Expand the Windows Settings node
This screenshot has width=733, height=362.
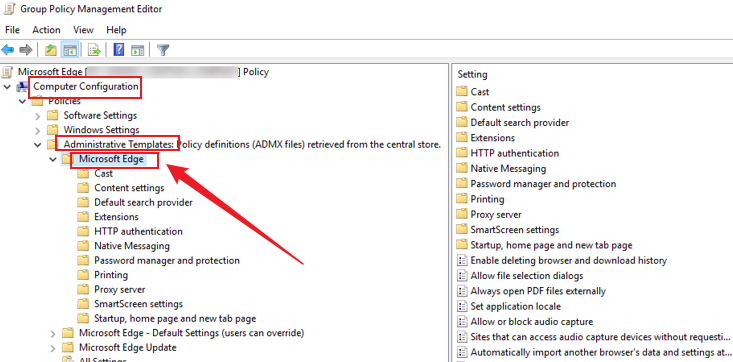pos(38,130)
